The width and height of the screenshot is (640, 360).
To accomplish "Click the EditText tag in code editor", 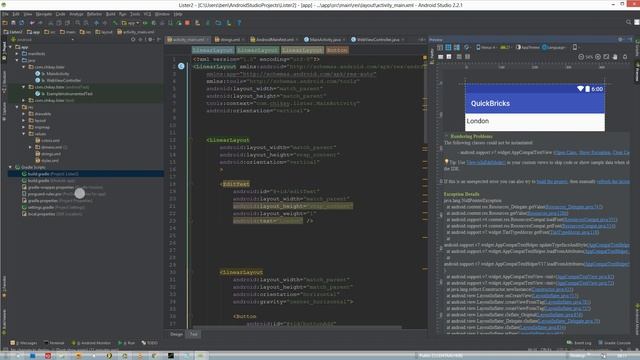I will (x=236, y=184).
